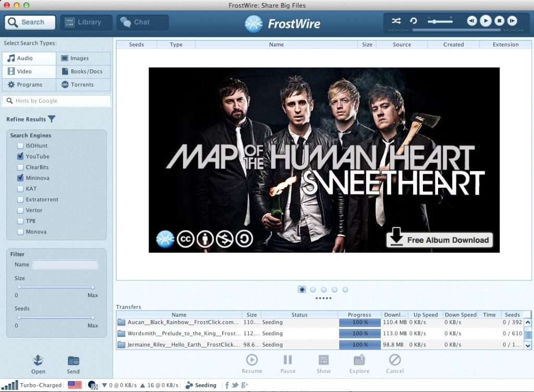Screen dimensions: 534x392
Task: Sort results by Name column header
Action: (x=276, y=44)
